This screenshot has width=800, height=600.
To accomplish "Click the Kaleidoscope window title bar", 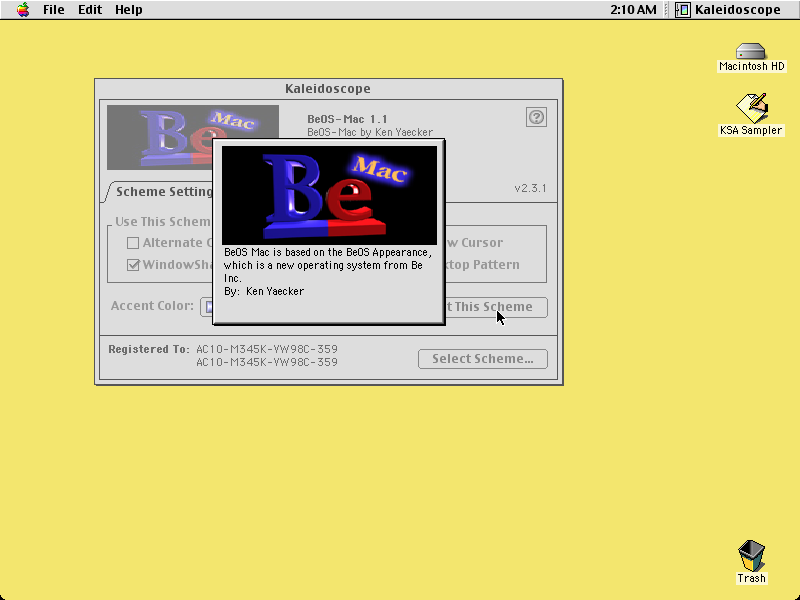I will [x=328, y=89].
